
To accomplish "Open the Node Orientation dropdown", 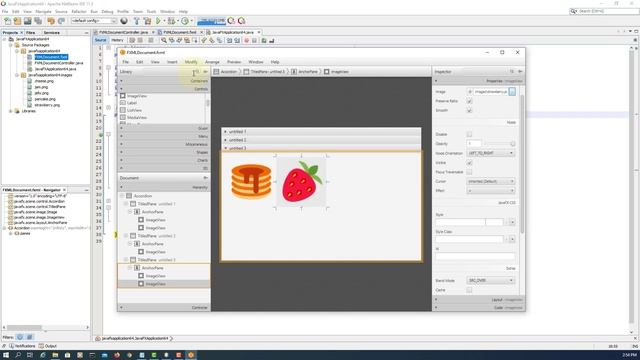I will click(x=491, y=153).
